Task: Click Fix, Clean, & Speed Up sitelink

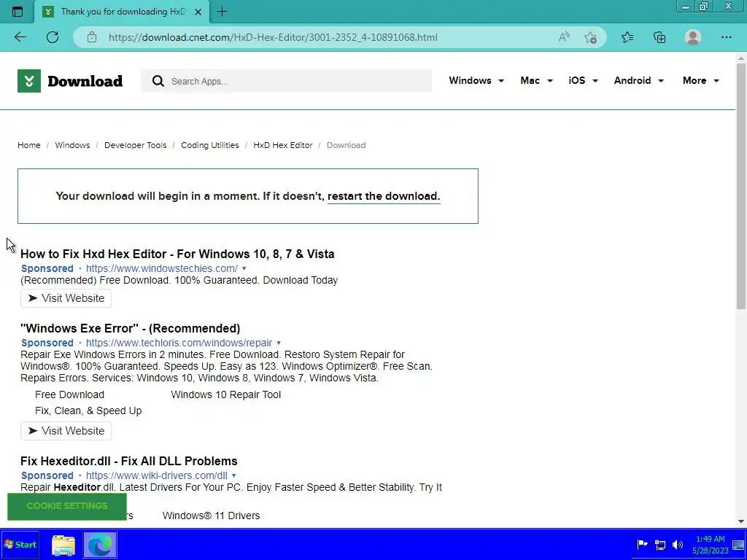Action: [88, 411]
